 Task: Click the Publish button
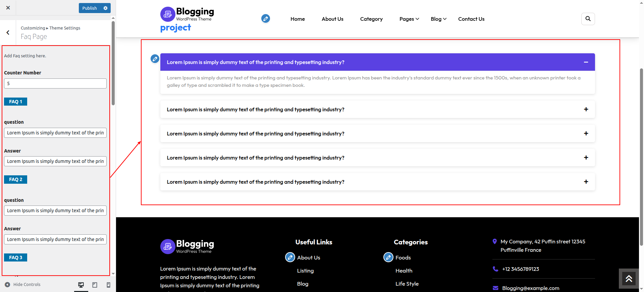90,8
